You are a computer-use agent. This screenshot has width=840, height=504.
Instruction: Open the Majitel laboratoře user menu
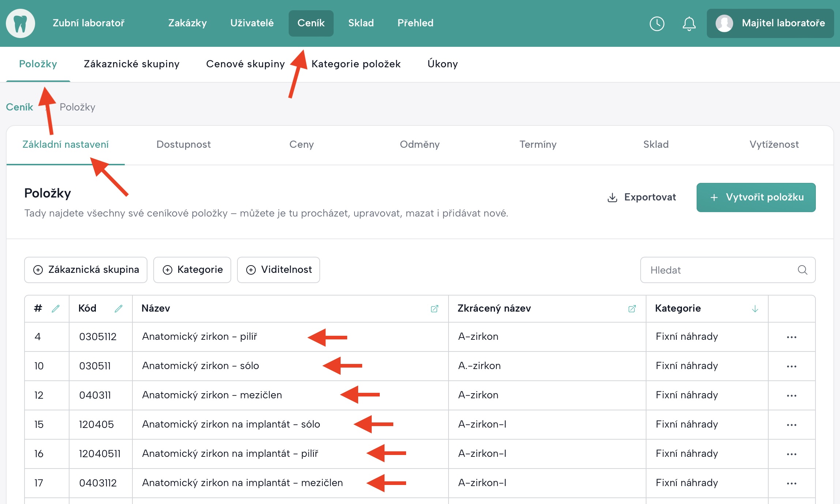770,23
